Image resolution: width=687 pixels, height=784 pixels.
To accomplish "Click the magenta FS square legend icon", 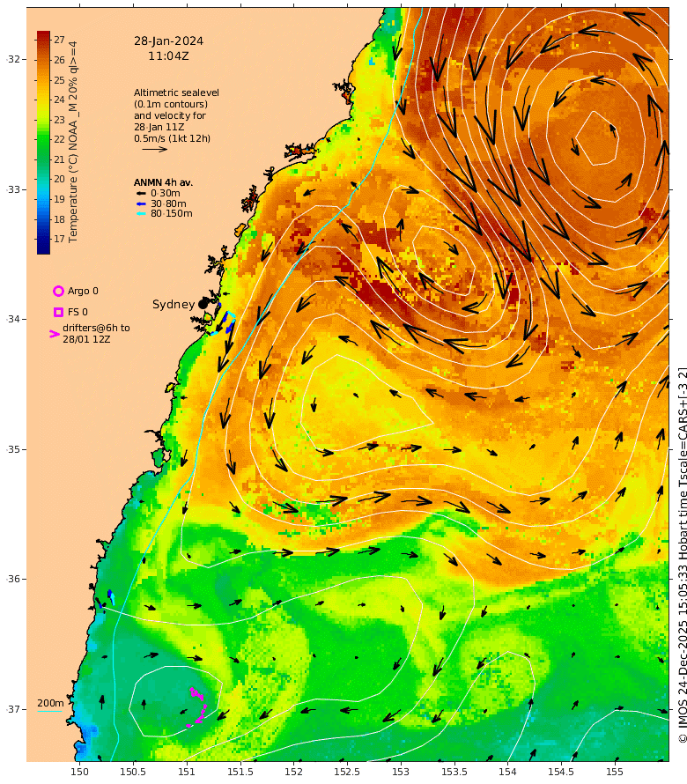I will [x=58, y=312].
